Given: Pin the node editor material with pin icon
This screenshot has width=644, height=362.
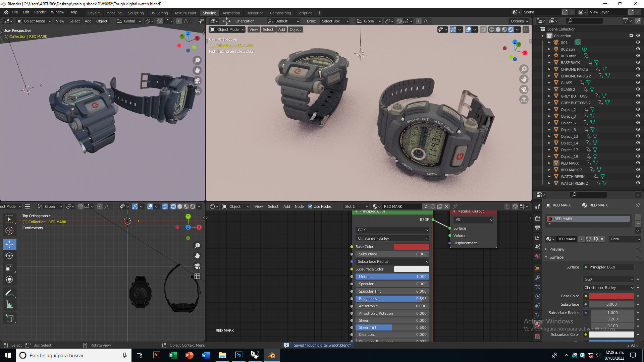Looking at the screenshot, I should (x=455, y=206).
